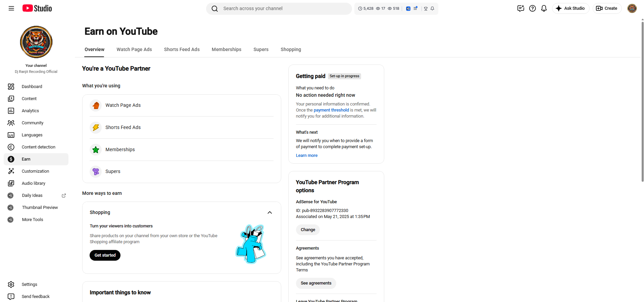The image size is (644, 302).
Task: Click the trophy icon in extension bar
Action: pyautogui.click(x=426, y=9)
